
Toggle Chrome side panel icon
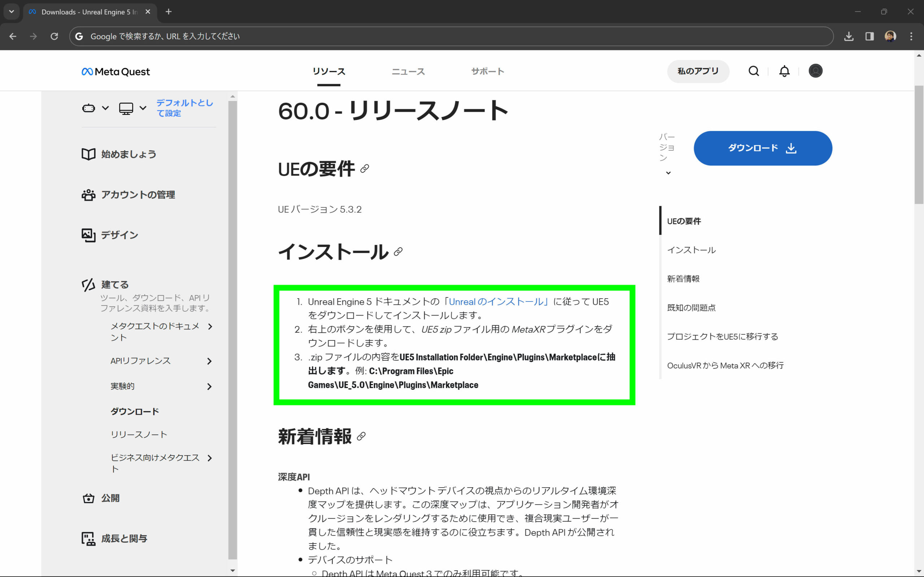(869, 36)
